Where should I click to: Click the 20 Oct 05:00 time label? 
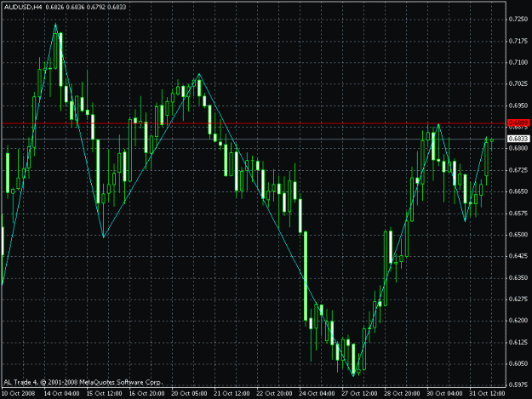click(189, 394)
